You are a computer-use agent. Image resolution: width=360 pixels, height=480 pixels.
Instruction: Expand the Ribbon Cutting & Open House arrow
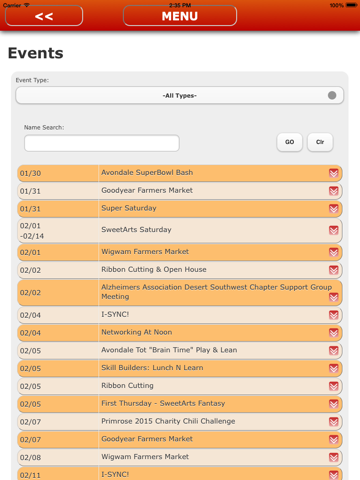coord(333,270)
